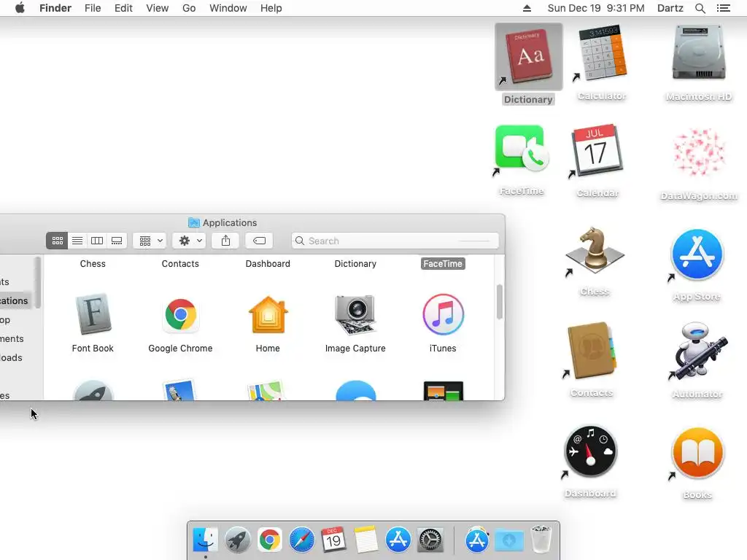Open the Books desktop shortcut

pos(697,453)
